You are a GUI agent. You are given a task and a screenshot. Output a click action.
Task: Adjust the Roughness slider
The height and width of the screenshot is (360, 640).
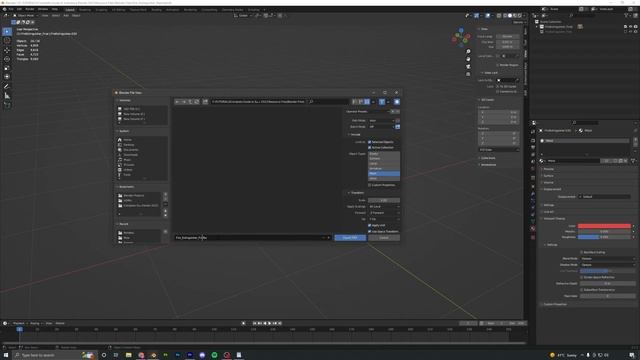(604, 237)
